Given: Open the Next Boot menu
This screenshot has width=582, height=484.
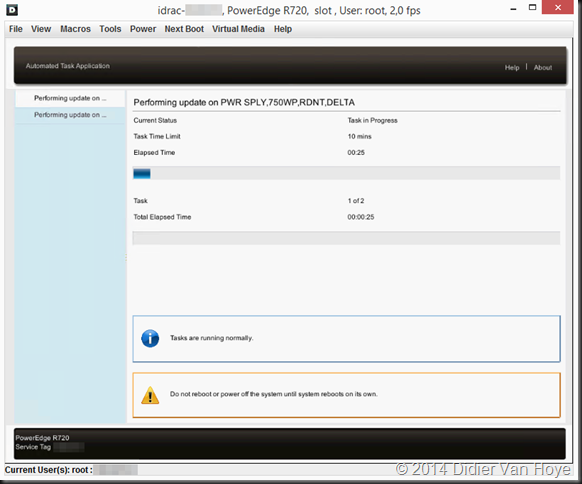Looking at the screenshot, I should (x=184, y=29).
